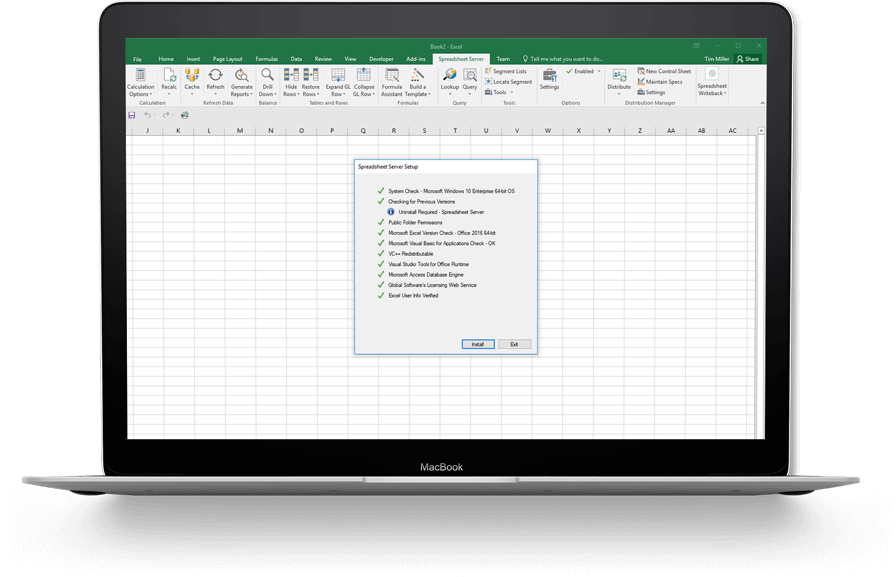This screenshot has height=577, width=896.
Task: Select column header Q
Action: click(363, 131)
